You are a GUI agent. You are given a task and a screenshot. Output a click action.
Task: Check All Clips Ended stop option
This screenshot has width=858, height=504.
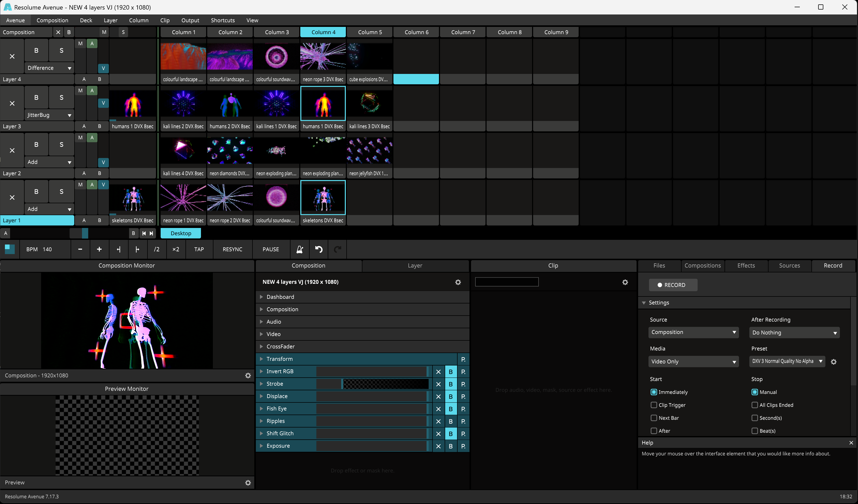click(755, 405)
